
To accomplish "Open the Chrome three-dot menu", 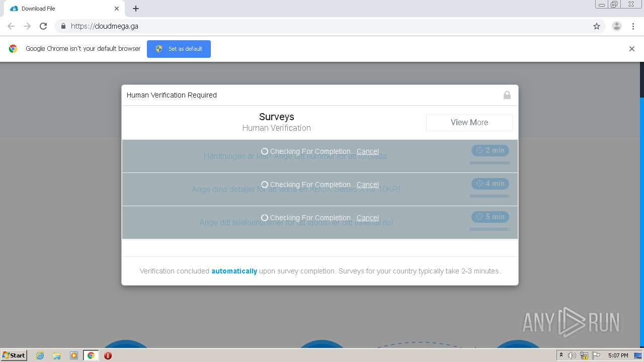I will [x=633, y=26].
